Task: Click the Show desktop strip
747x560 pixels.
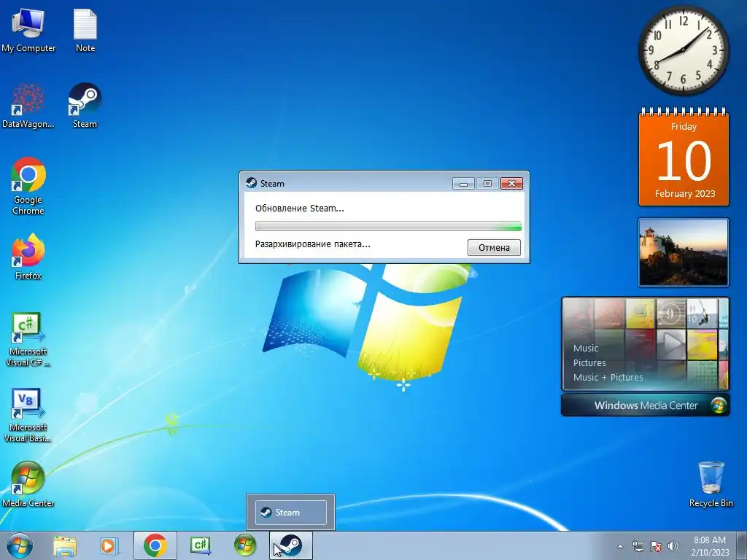Action: coord(742,545)
